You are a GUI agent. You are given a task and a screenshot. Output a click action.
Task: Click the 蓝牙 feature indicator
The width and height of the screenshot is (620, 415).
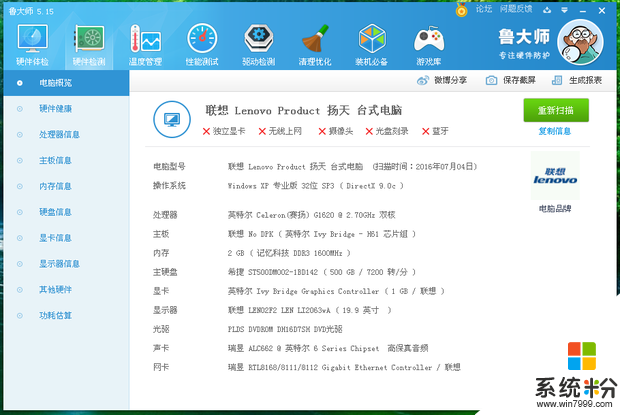pos(435,131)
